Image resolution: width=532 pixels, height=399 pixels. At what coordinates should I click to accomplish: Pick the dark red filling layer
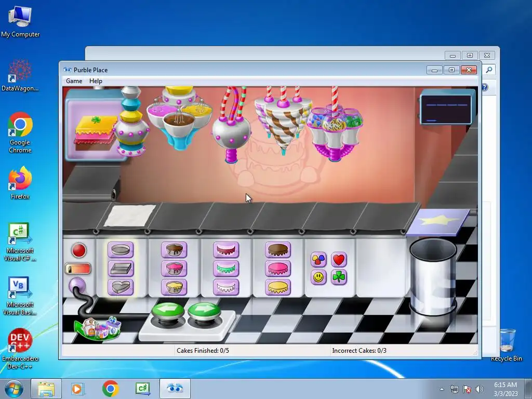[x=226, y=250]
